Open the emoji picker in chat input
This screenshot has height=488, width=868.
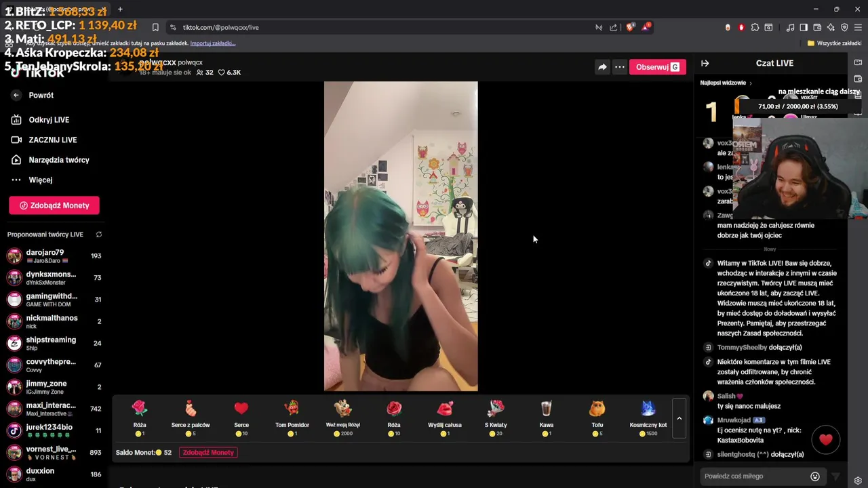(815, 476)
